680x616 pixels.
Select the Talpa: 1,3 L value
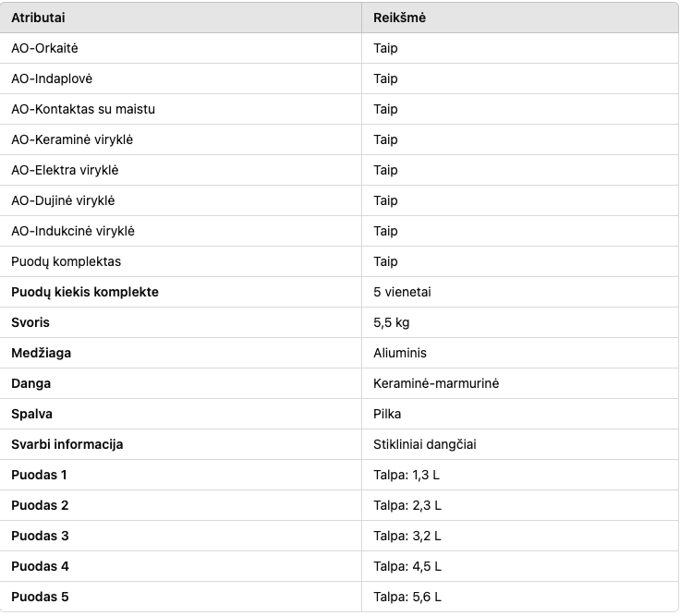point(407,475)
